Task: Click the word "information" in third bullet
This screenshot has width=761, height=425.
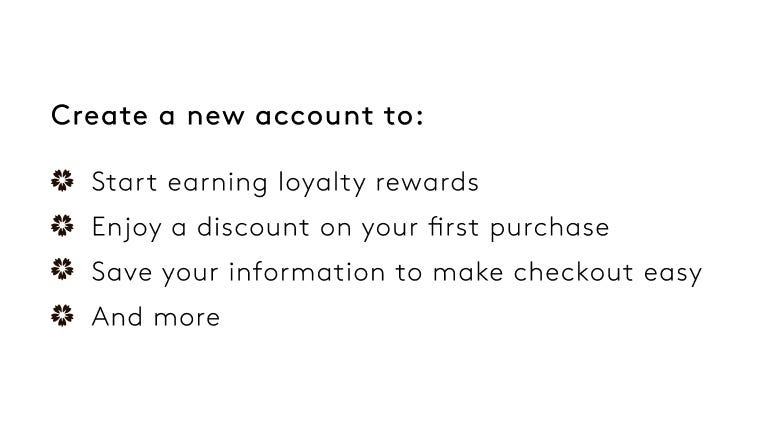Action: [x=307, y=272]
